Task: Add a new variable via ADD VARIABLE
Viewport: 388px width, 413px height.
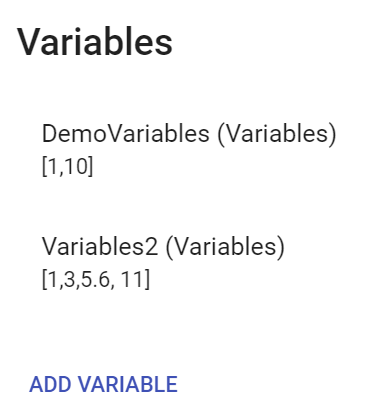Action: point(103,384)
